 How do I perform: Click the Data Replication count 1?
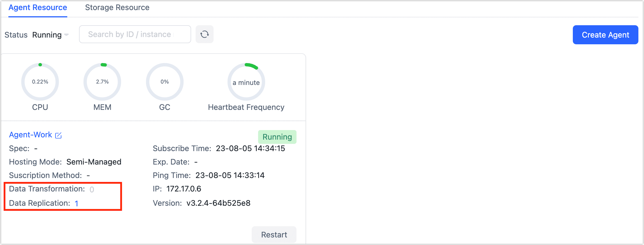(x=77, y=204)
